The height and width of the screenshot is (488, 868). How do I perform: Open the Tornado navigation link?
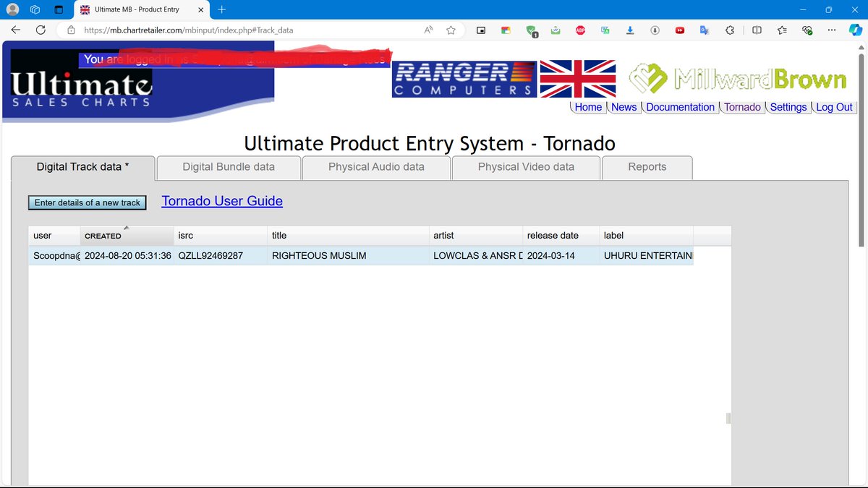coord(743,107)
